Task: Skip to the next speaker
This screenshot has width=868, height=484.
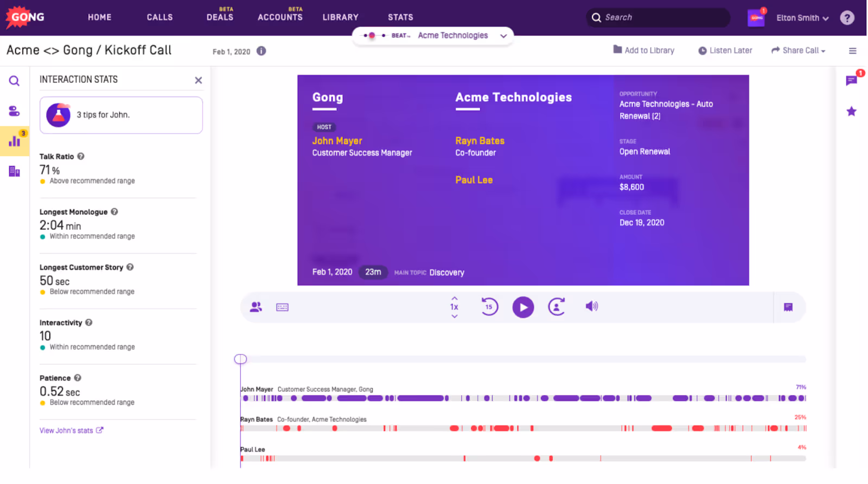Action: (x=557, y=307)
